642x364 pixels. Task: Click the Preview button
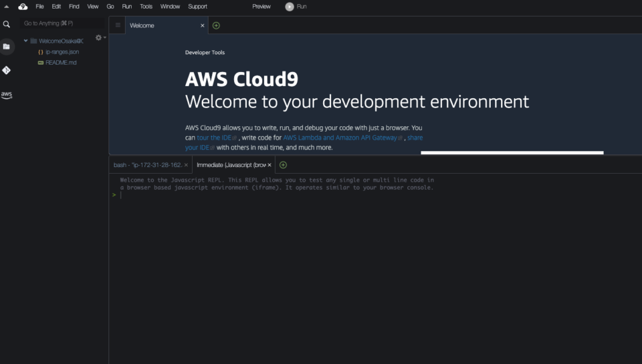(x=261, y=7)
